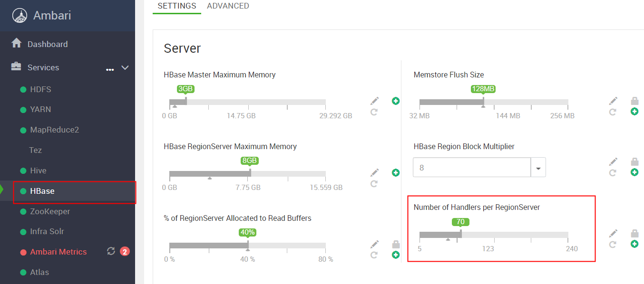
Task: Edit HBase RegionServer Maximum Memory with pencil icon
Action: 375,172
